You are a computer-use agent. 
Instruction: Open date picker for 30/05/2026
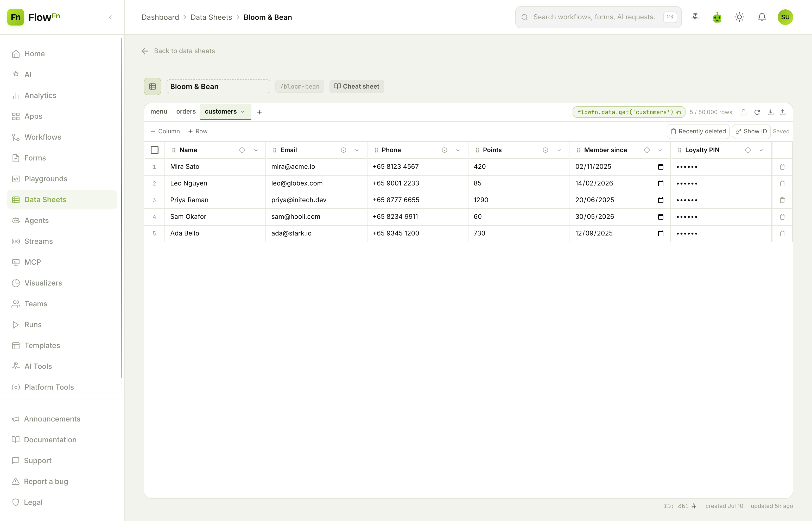[x=661, y=216]
